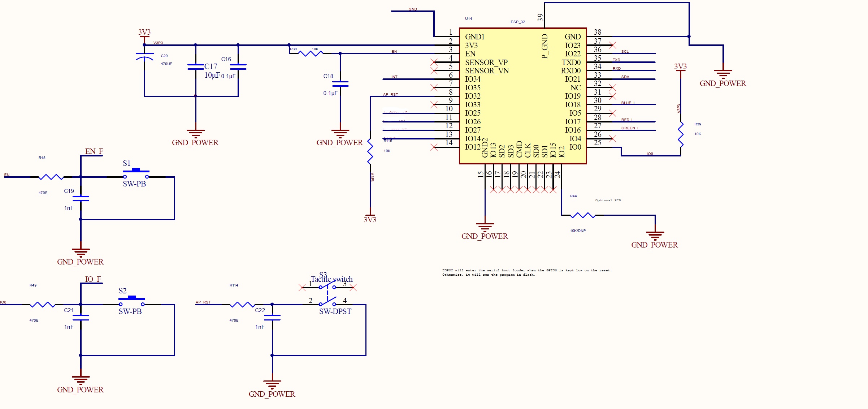The width and height of the screenshot is (868, 409).
Task: Select capacitor C17 10µF symbol
Action: pos(196,67)
